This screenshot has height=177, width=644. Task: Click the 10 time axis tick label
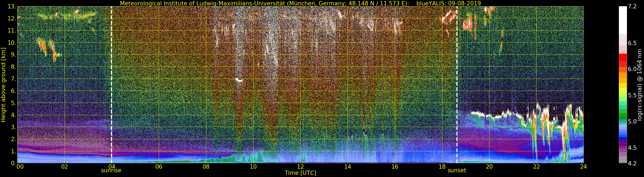pyautogui.click(x=253, y=166)
